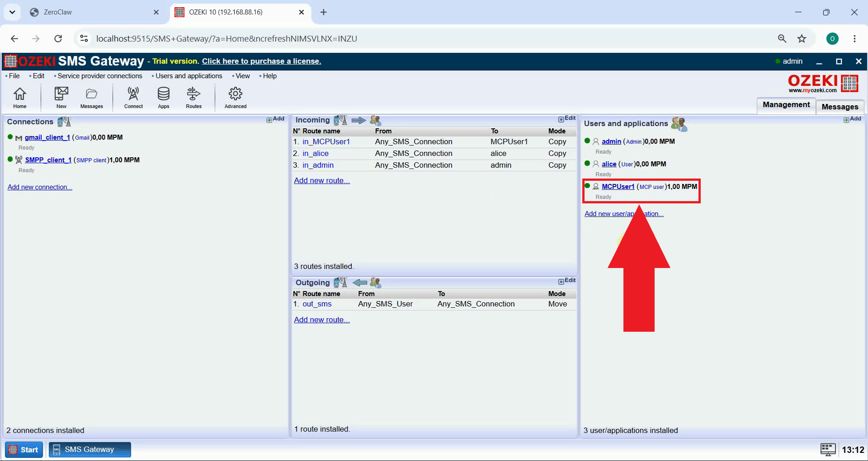Click the purchase a license link

261,61
